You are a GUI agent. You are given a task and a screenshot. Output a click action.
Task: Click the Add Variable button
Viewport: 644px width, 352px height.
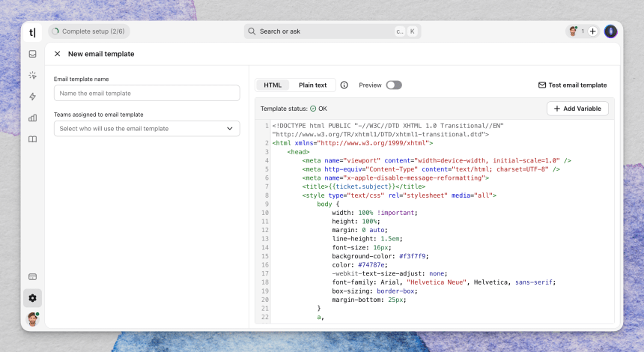[x=577, y=109]
